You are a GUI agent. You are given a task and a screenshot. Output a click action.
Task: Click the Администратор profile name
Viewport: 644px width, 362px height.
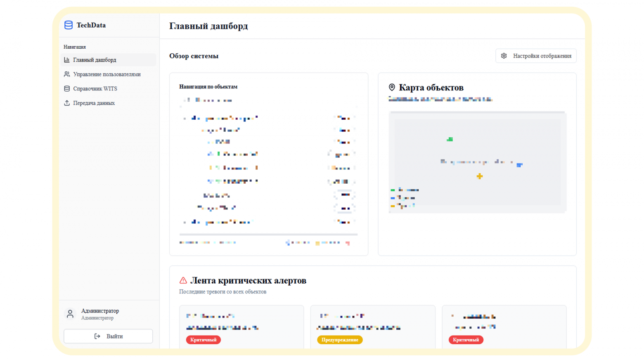(100, 311)
